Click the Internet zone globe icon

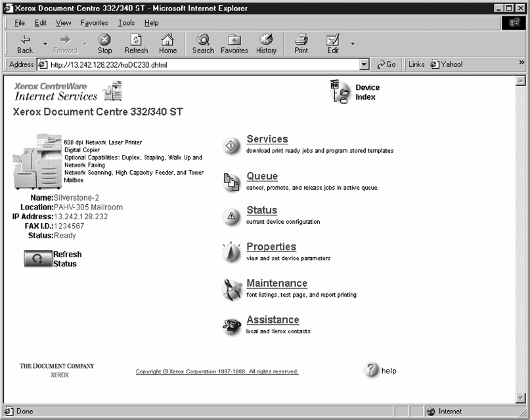(431, 411)
